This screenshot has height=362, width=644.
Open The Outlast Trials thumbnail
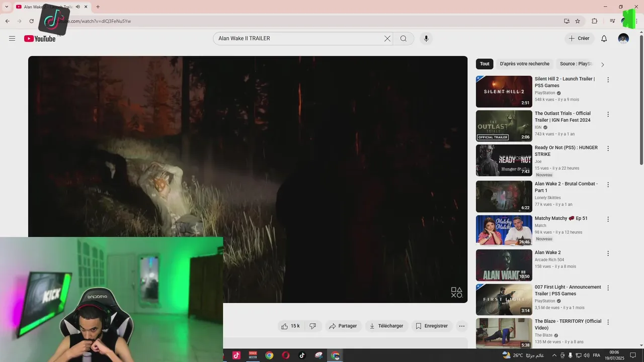[x=504, y=126]
